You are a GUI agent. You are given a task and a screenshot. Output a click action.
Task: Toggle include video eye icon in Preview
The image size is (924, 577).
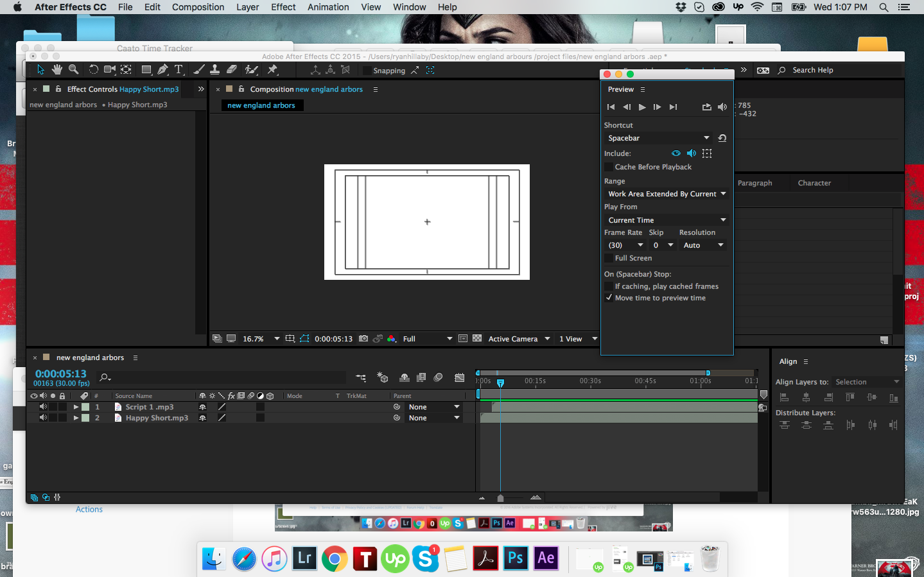click(676, 153)
